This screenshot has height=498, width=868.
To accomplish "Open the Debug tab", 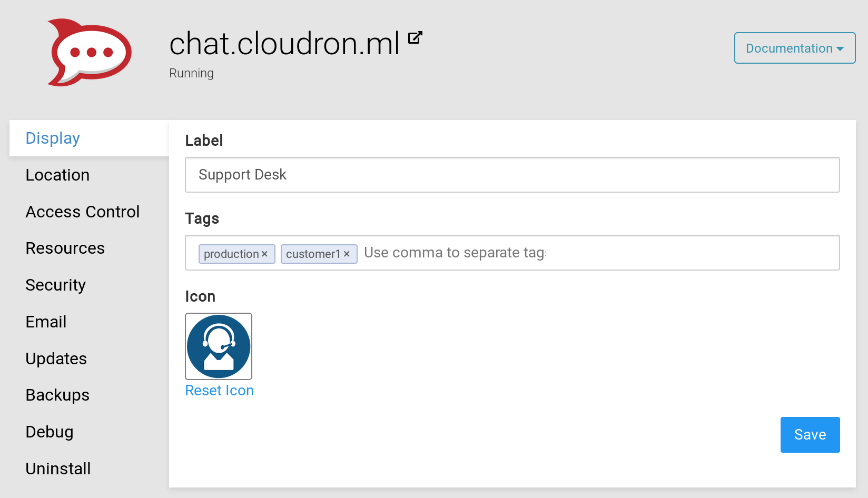I will (x=50, y=432).
